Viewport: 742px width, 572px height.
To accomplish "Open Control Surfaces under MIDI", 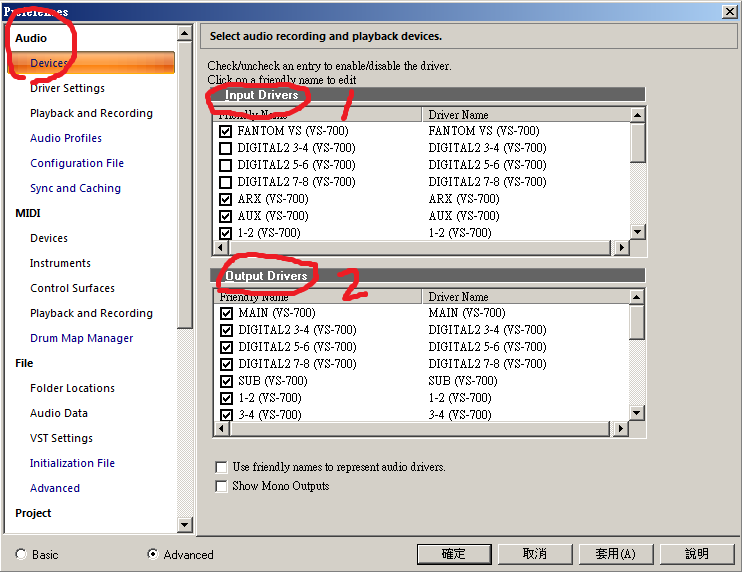I will (72, 288).
